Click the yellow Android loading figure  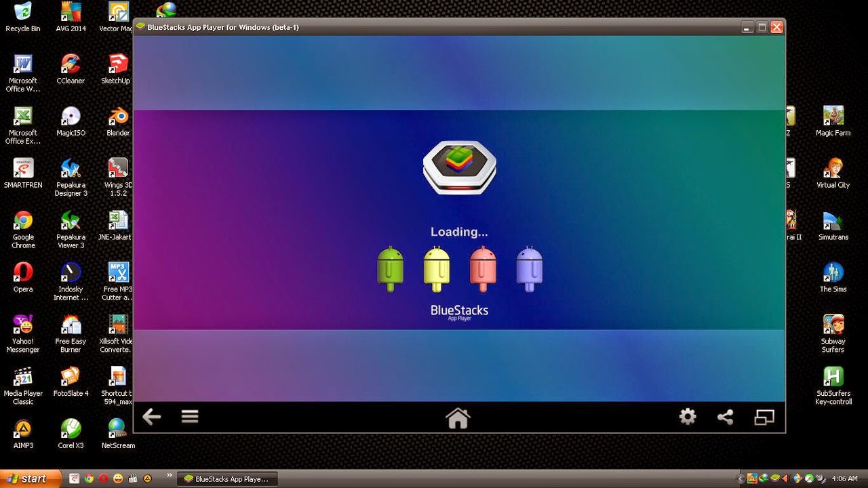tap(437, 268)
